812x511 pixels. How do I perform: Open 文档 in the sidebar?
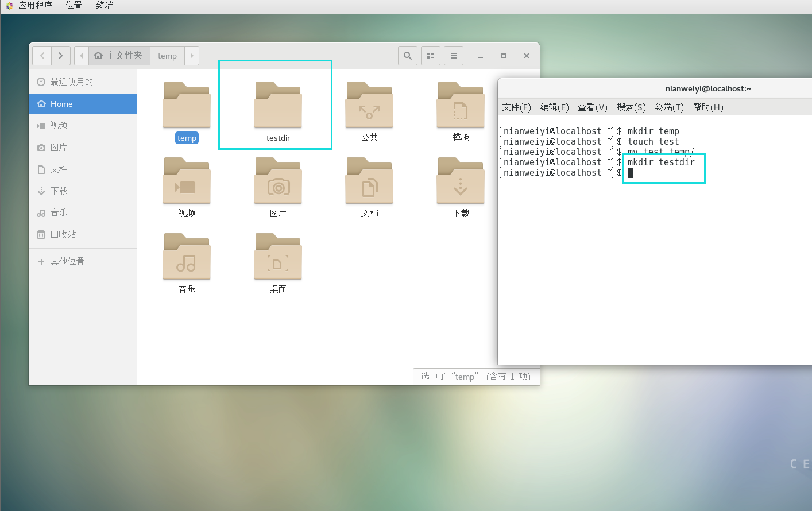click(83, 169)
